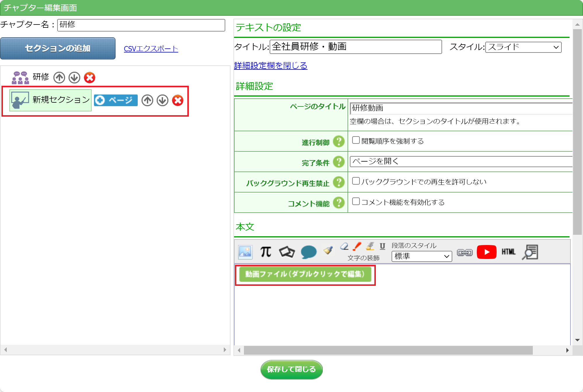This screenshot has height=392, width=583.
Task: Click the セクションの追加 button
Action: point(58,48)
